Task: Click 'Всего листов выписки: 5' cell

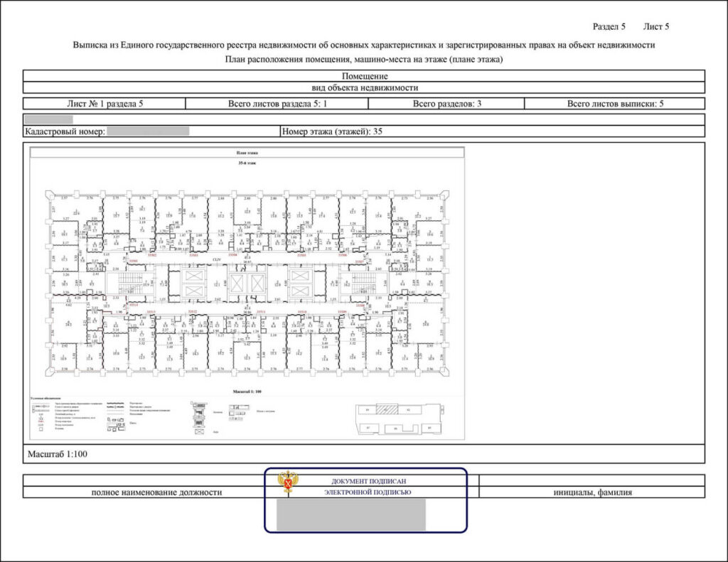Action: tap(615, 104)
